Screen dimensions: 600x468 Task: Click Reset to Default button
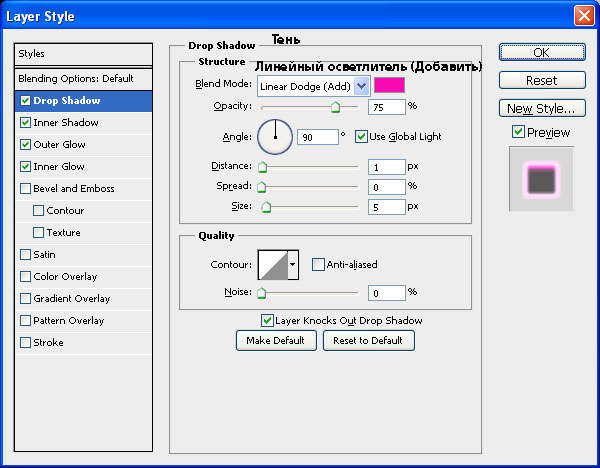pyautogui.click(x=368, y=341)
